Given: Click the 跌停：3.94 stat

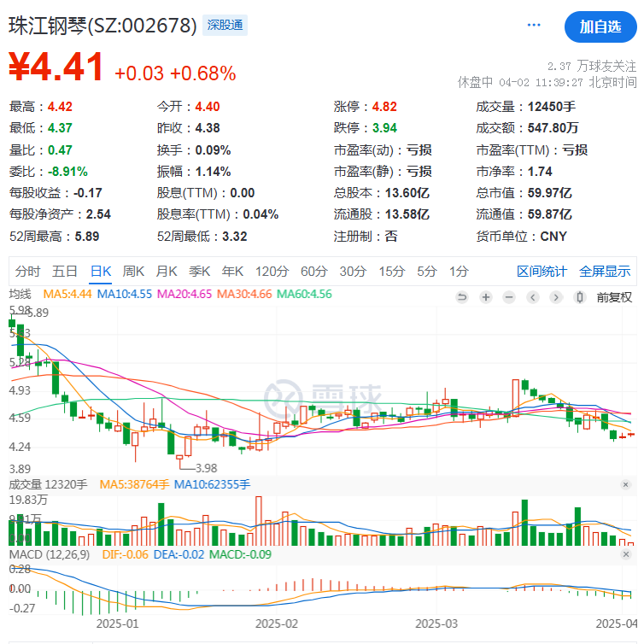Looking at the screenshot, I should (x=365, y=128).
